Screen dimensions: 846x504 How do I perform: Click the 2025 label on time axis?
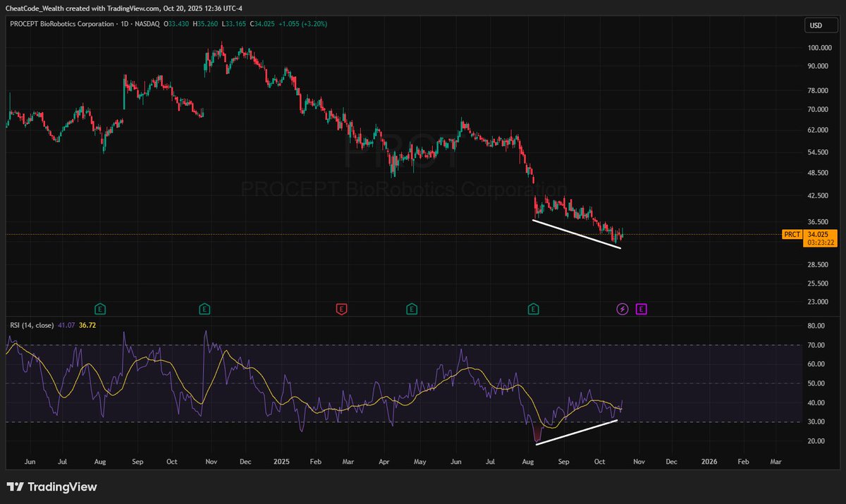click(x=280, y=462)
